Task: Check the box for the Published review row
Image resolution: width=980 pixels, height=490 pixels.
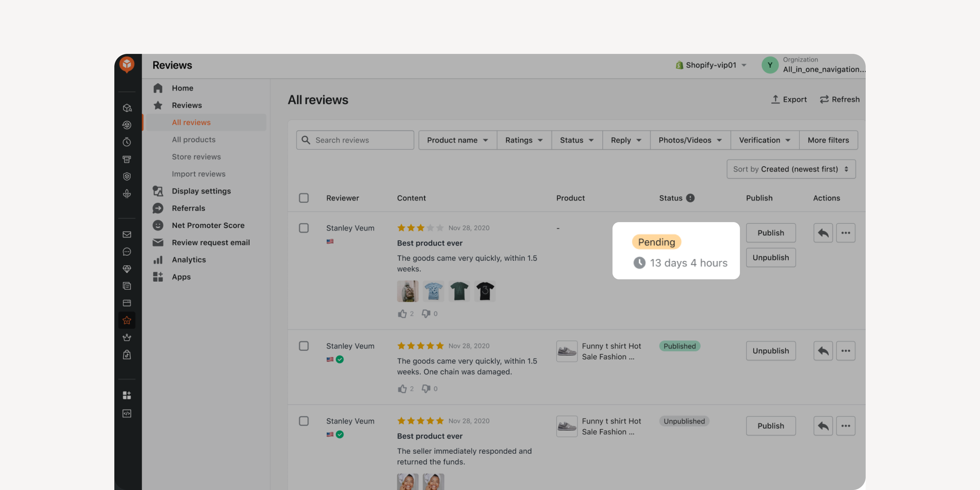Action: 303,346
